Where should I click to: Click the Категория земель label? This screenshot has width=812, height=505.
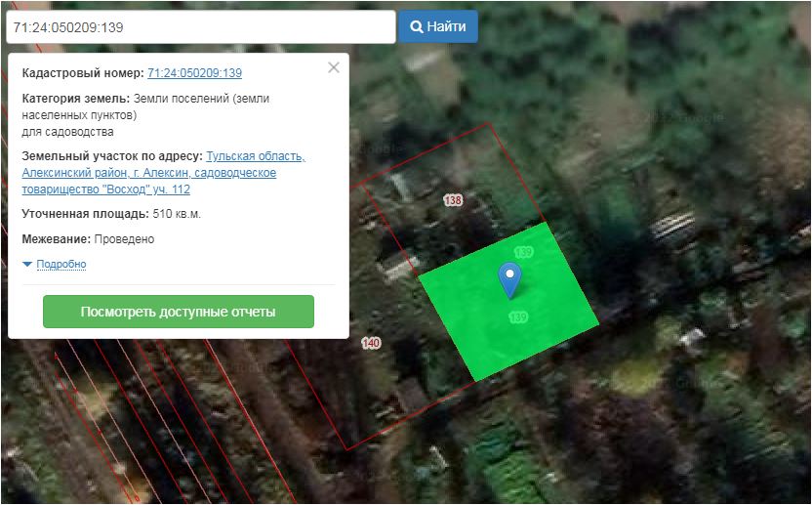75,99
